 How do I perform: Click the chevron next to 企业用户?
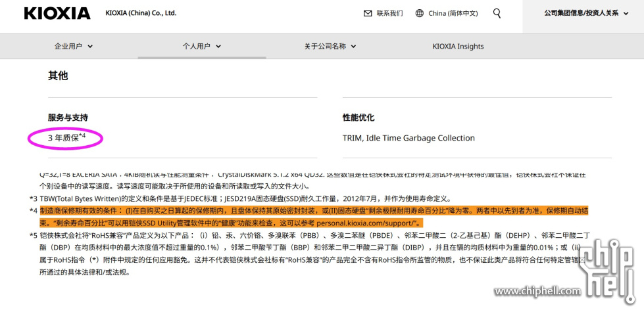pyautogui.click(x=90, y=47)
